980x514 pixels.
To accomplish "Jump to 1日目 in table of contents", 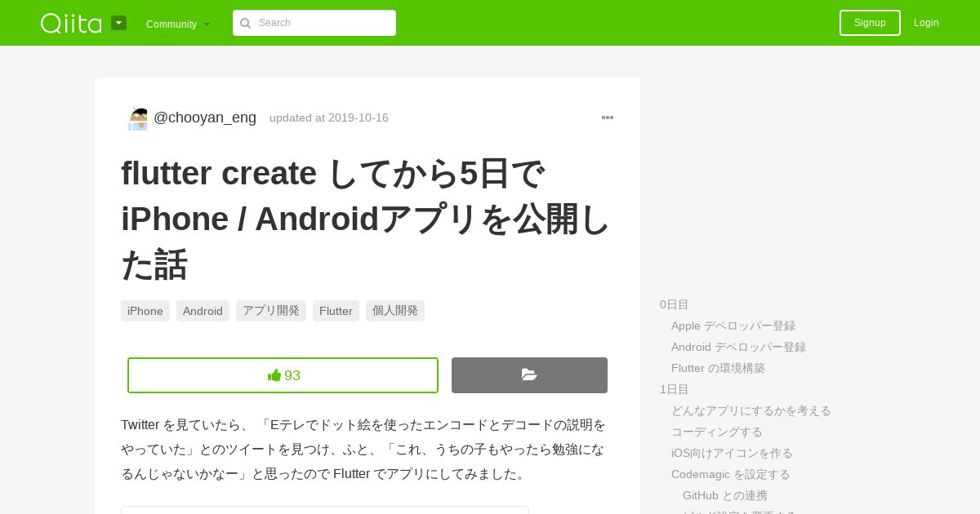I will click(675, 389).
